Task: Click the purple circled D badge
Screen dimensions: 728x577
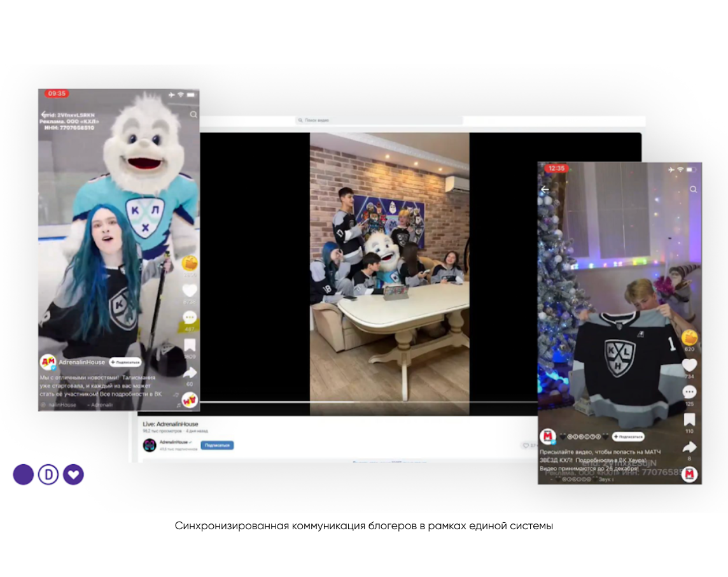Action: pyautogui.click(x=48, y=474)
